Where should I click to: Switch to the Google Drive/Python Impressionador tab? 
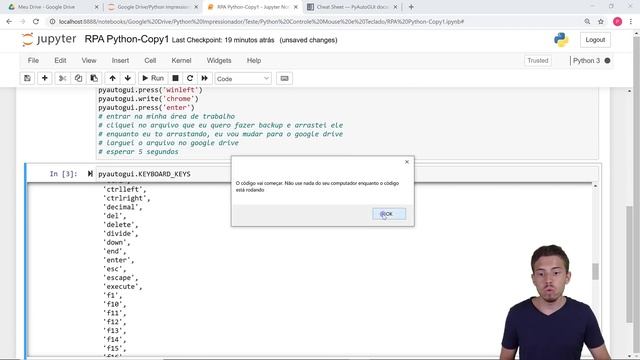click(153, 7)
